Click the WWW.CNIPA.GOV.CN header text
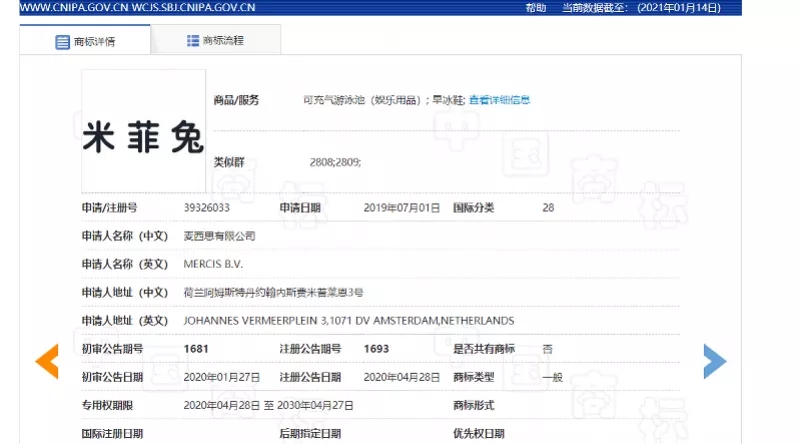The height and width of the screenshot is (444, 800). [x=73, y=8]
